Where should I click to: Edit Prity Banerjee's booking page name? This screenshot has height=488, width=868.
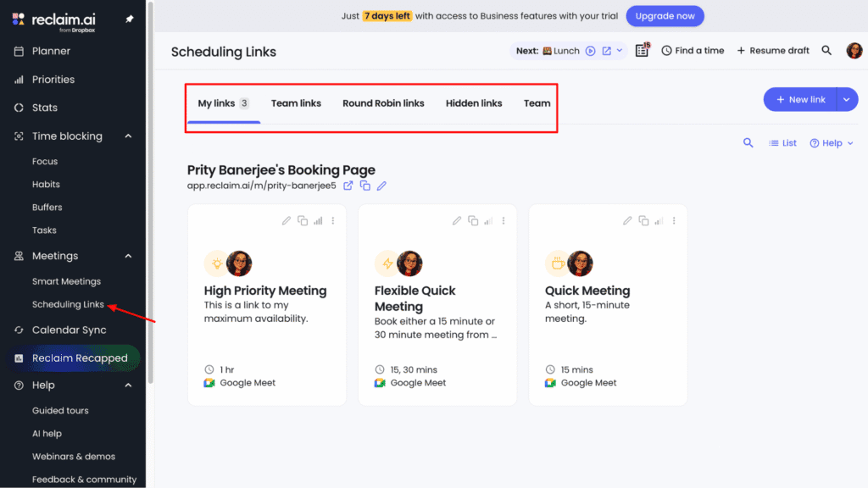click(x=381, y=185)
